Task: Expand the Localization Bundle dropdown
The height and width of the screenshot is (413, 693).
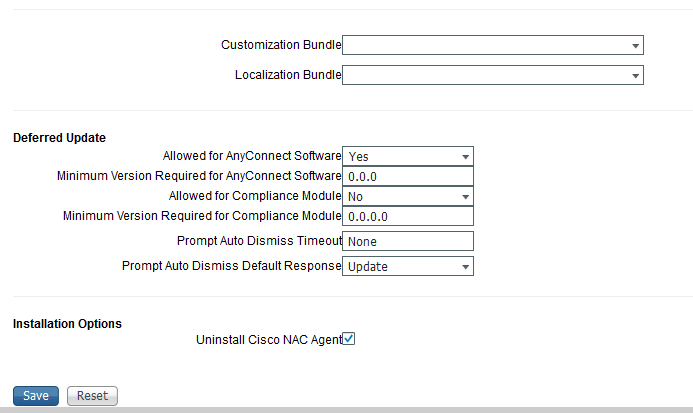Action: coord(492,75)
